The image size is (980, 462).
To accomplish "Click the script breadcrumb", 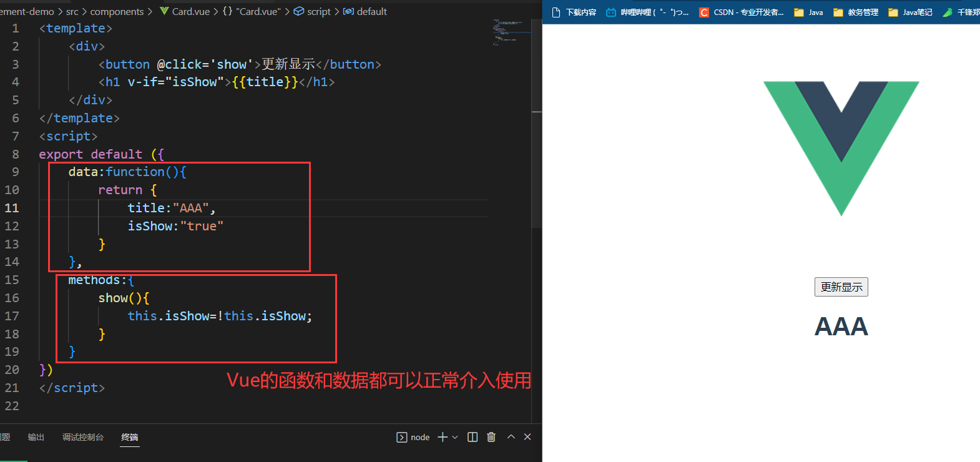I will (312, 11).
